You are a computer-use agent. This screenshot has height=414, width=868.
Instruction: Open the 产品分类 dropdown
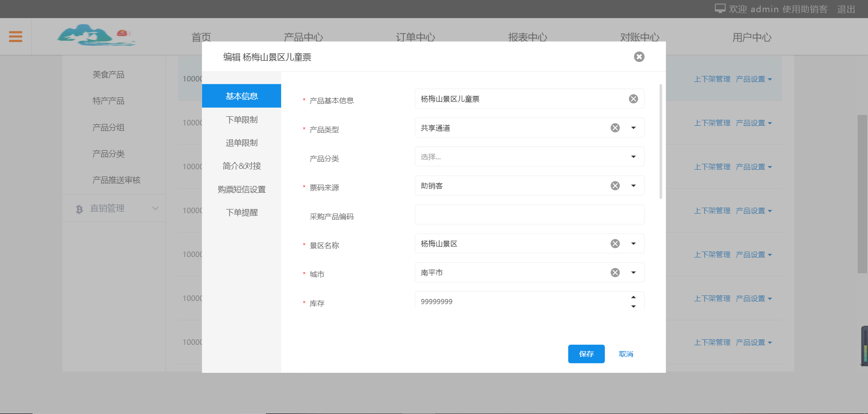pyautogui.click(x=529, y=157)
